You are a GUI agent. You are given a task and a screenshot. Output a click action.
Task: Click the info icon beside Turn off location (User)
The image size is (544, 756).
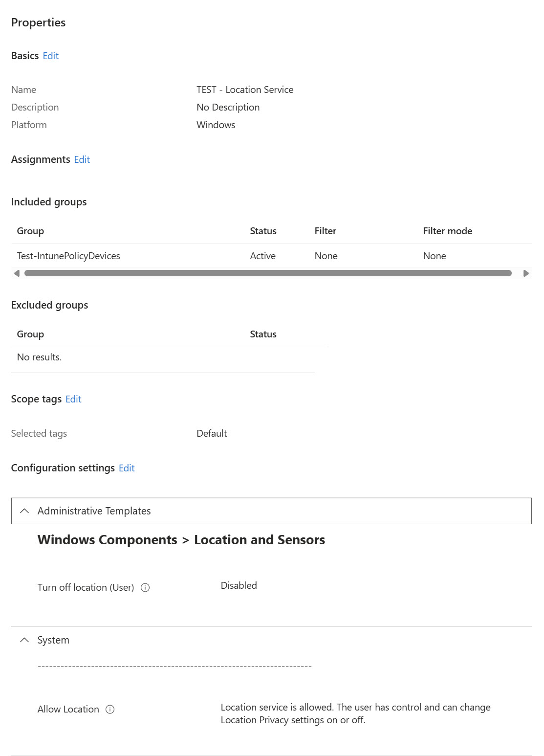[145, 588]
